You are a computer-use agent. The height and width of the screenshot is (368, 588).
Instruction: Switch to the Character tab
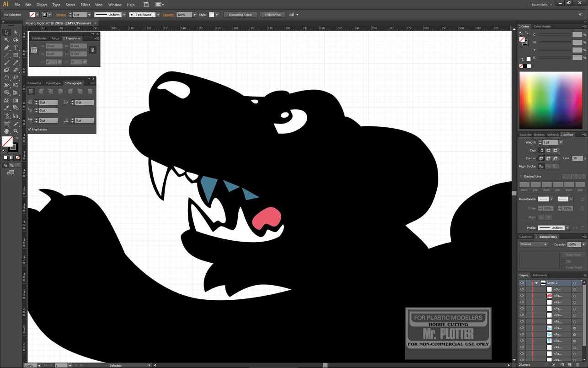tap(34, 83)
